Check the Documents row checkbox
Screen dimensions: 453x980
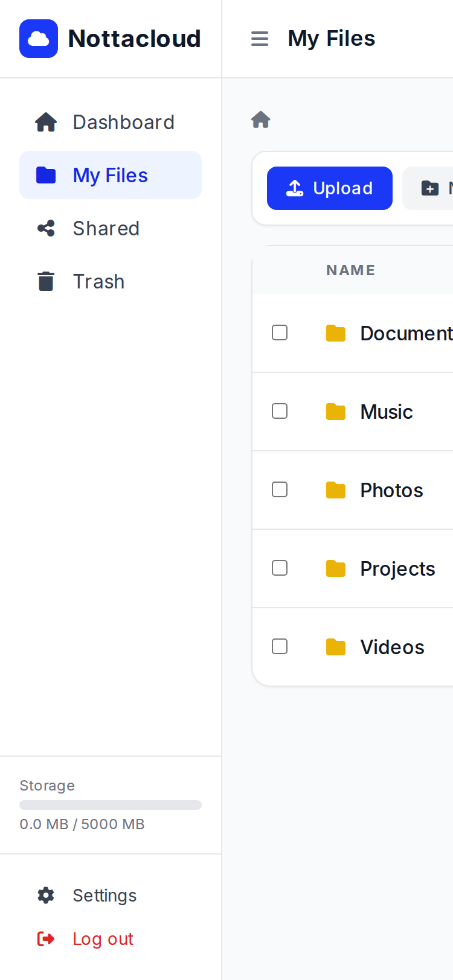(x=280, y=332)
